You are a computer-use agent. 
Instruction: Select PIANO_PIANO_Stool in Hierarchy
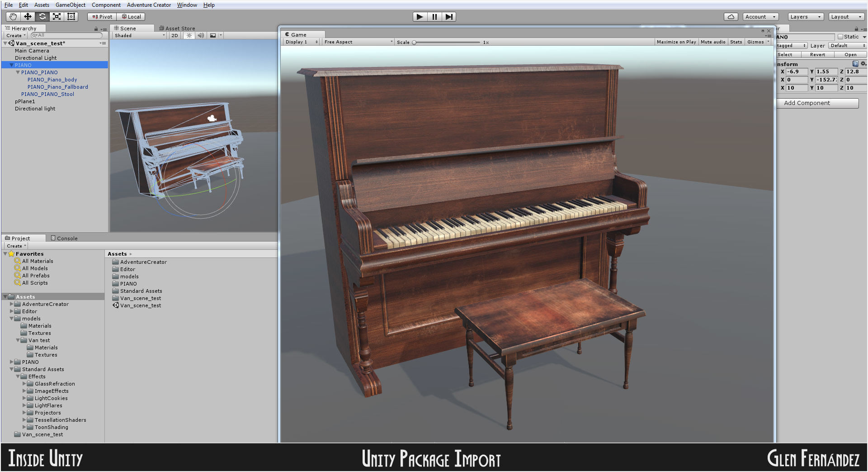pyautogui.click(x=47, y=94)
